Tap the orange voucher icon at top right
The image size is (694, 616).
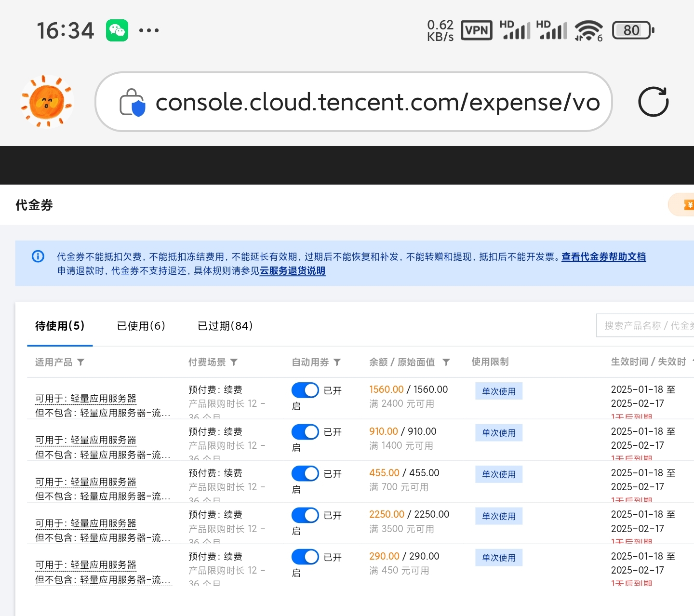tap(688, 205)
